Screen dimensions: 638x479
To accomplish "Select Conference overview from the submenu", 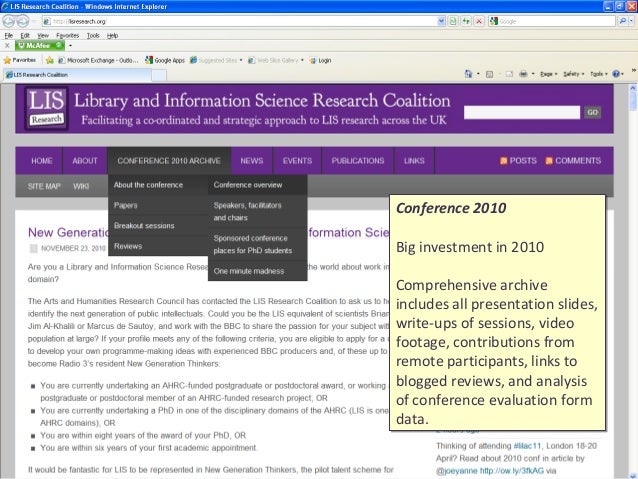I will pos(247,185).
